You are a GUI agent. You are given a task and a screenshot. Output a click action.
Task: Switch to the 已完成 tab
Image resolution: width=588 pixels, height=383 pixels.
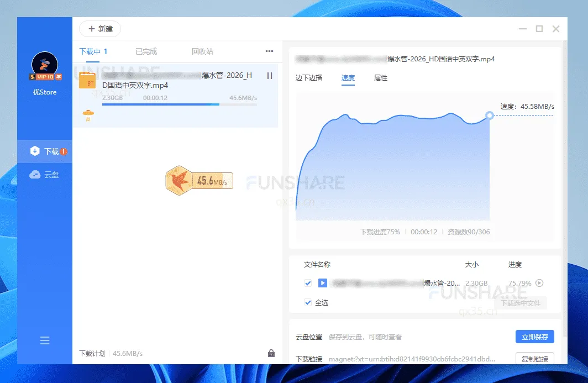[x=146, y=51]
